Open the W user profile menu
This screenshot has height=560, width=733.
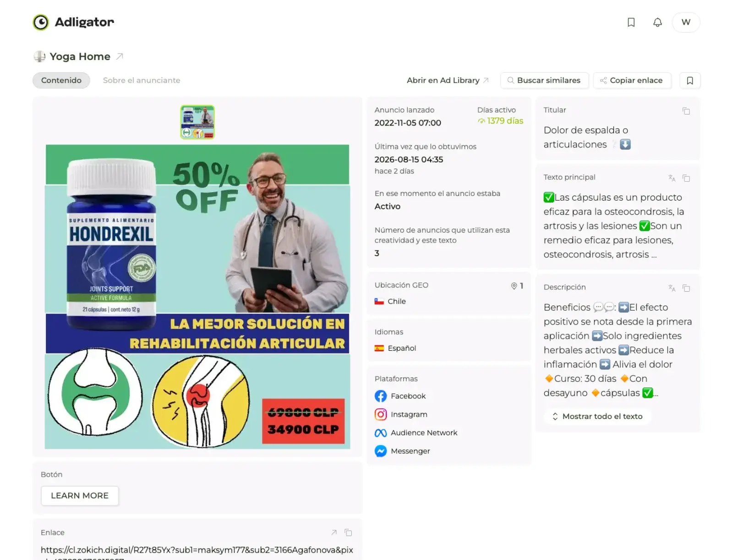686,22
